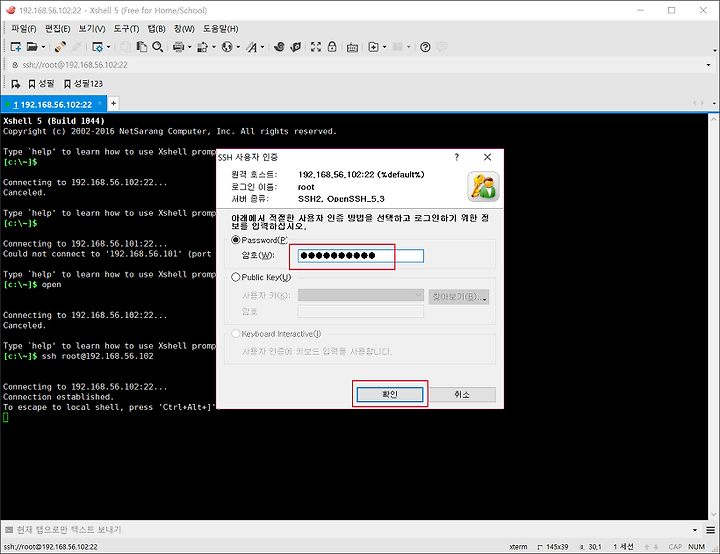Expand the Font dropdown arrow
This screenshot has height=554, width=720.
(x=263, y=47)
